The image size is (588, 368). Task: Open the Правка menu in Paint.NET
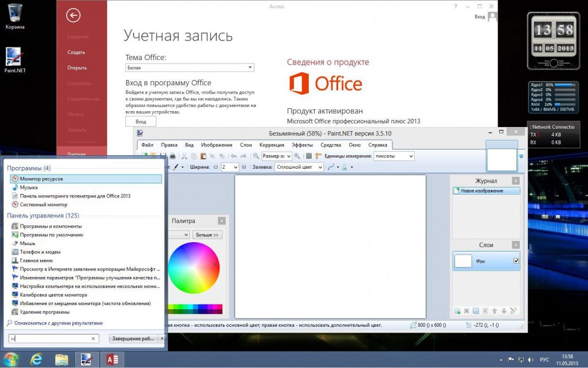click(169, 145)
